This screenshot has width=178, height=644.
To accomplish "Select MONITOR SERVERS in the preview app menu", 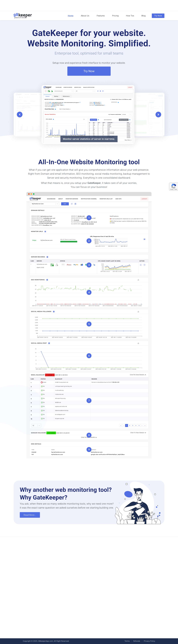I will [x=72, y=199].
